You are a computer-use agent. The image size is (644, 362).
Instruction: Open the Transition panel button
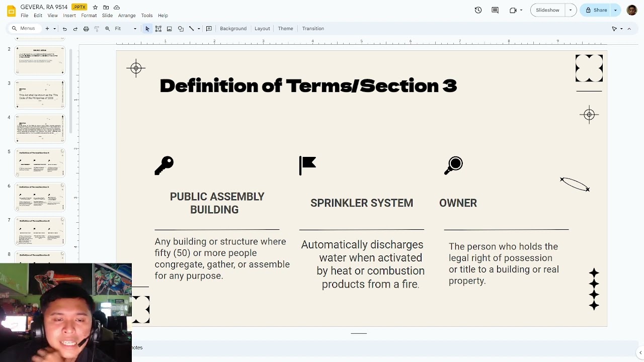point(313,29)
